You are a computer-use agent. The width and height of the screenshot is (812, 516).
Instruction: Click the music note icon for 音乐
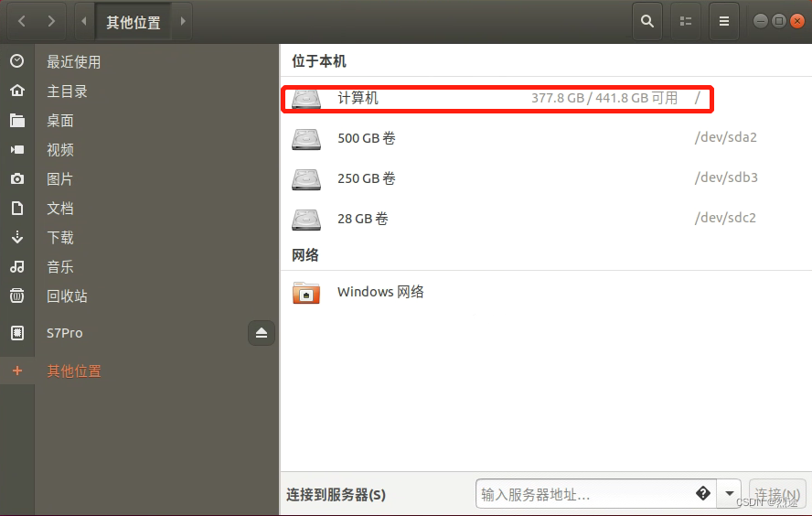coord(17,267)
